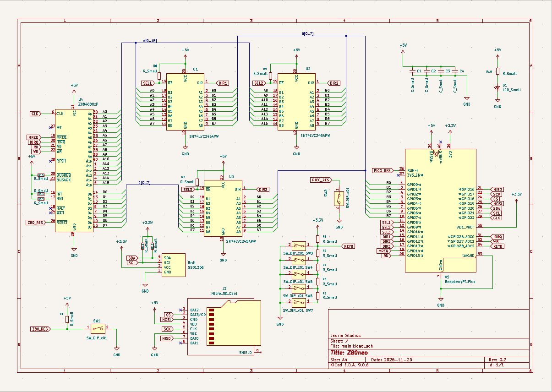This screenshot has height=392, width=552.
Task: Click the DIR1 label beside U1
Action: pyautogui.click(x=222, y=83)
